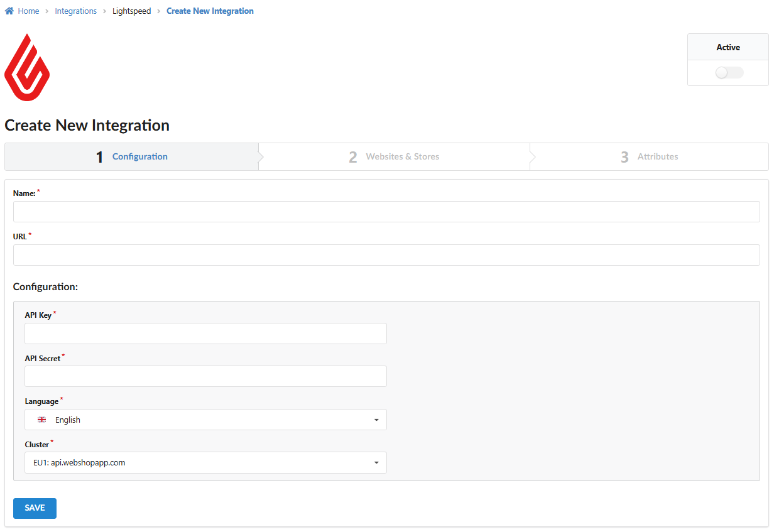Focus the Name input field

coord(386,212)
